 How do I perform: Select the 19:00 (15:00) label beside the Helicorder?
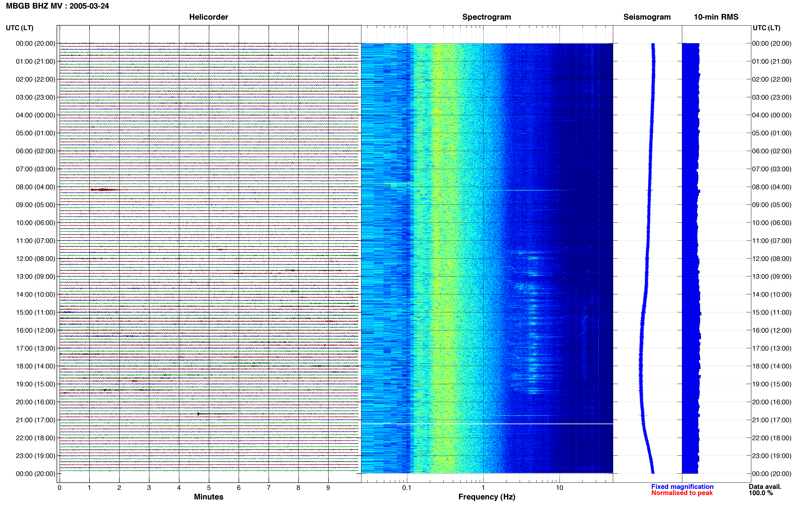coord(36,384)
